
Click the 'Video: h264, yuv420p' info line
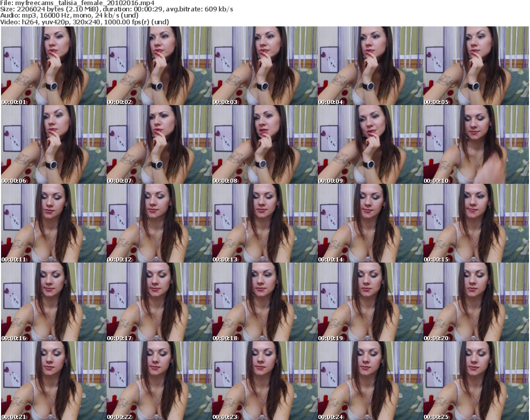point(84,22)
